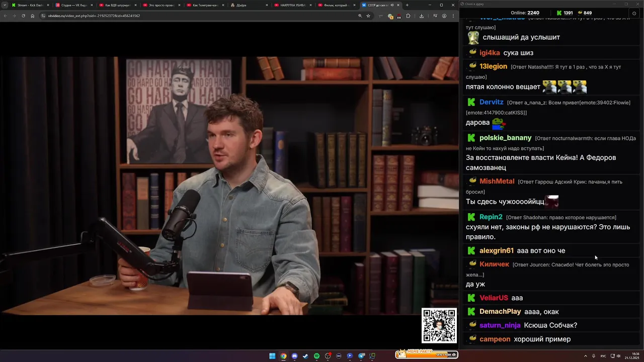The width and height of the screenshot is (644, 362).
Task: Click username MishMetal in chat
Action: 497,182
